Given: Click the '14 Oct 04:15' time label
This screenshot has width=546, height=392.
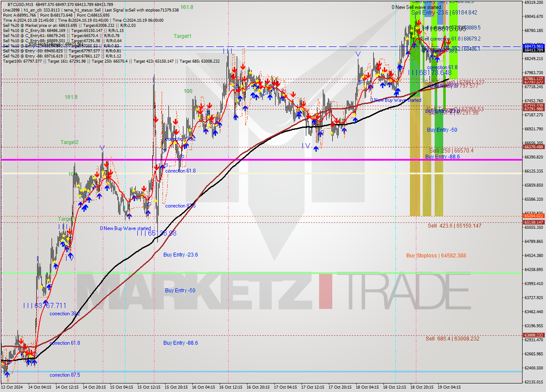Looking at the screenshot, I should [40, 387].
